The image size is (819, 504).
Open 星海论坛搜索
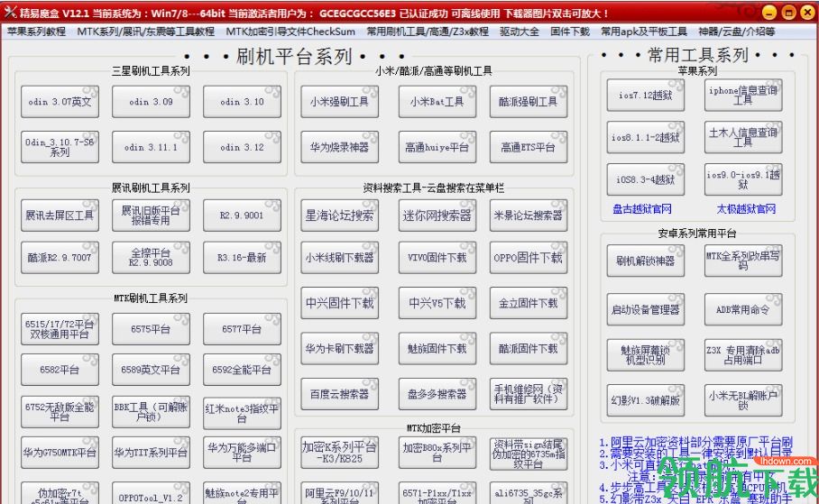(x=339, y=215)
